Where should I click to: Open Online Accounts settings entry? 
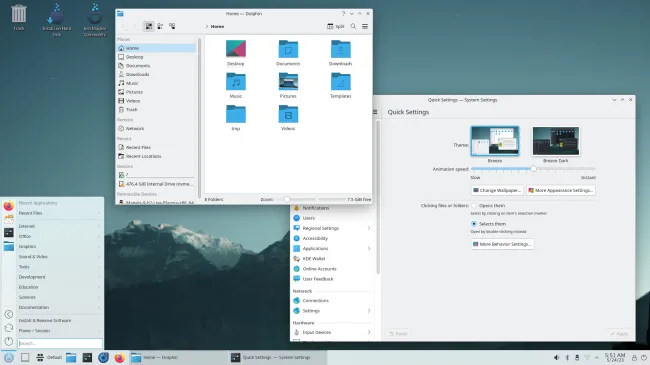point(332,269)
